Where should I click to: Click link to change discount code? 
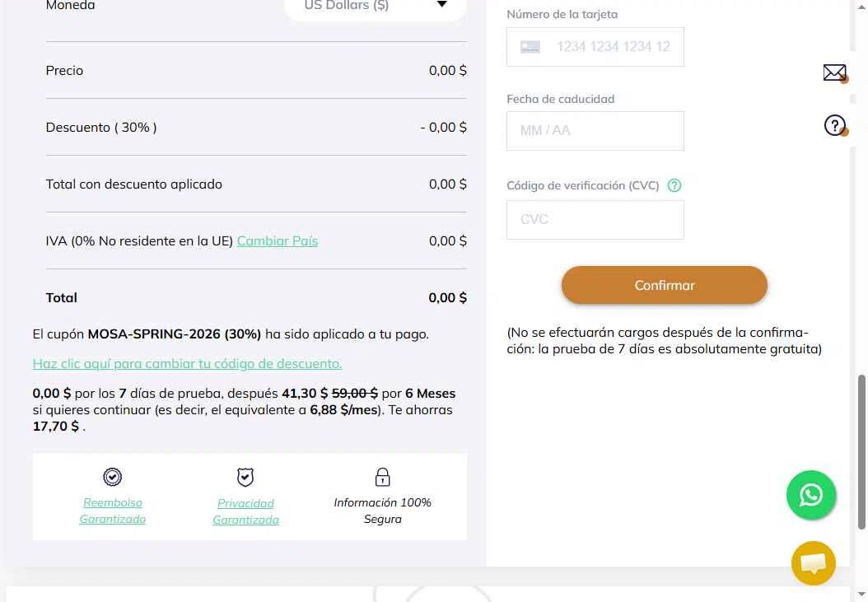click(187, 363)
